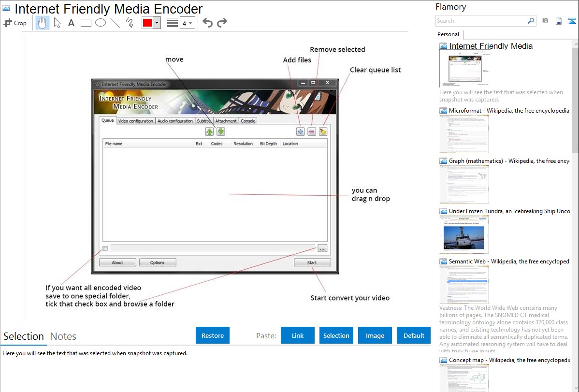Click the Codec column header

coord(219,144)
